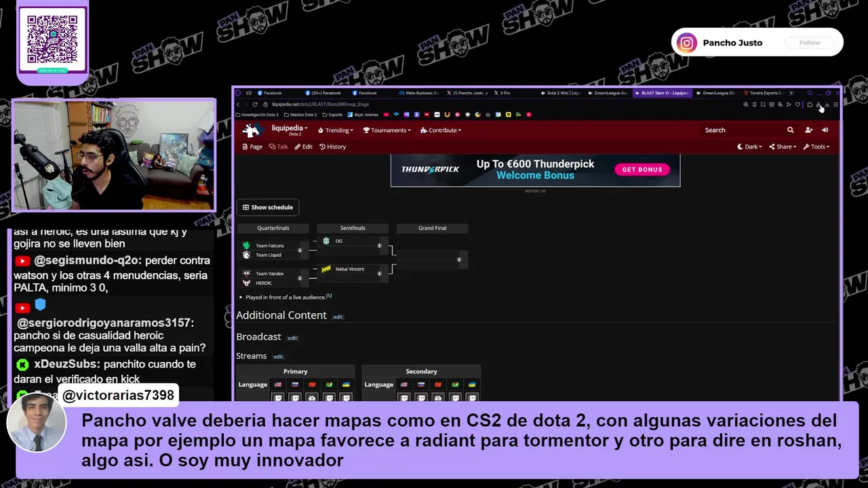Open match info icon in Natus Vincere semifinal
Screen dimensions: 868x488
click(x=379, y=273)
